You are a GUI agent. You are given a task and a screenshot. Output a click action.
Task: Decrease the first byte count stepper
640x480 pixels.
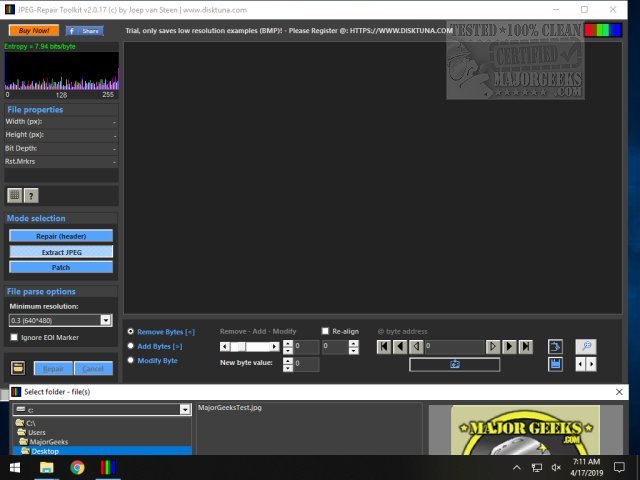(288, 351)
